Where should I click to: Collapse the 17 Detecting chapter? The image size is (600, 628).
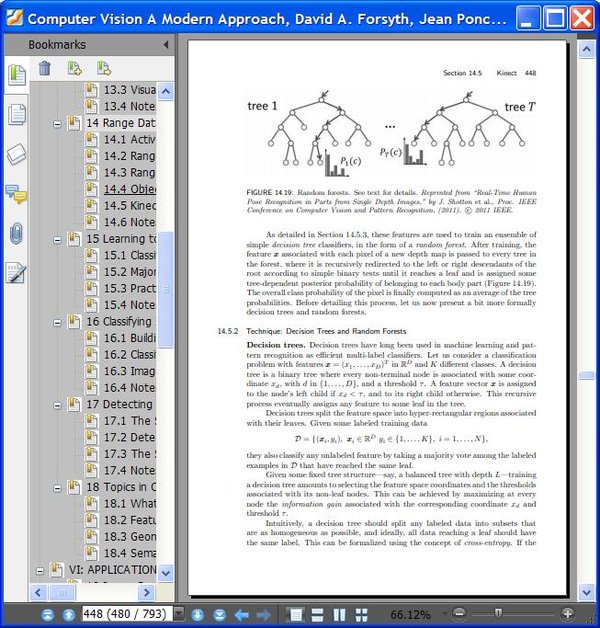pos(57,405)
